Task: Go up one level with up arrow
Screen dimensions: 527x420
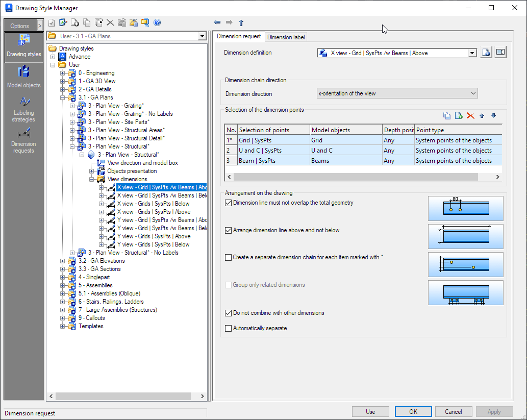Action: coord(241,22)
